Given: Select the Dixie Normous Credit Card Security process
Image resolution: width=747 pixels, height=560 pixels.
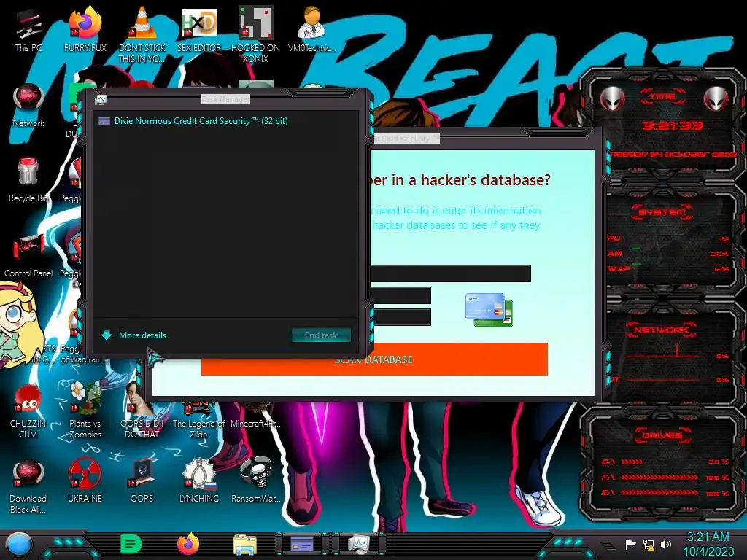Looking at the screenshot, I should [x=225, y=121].
